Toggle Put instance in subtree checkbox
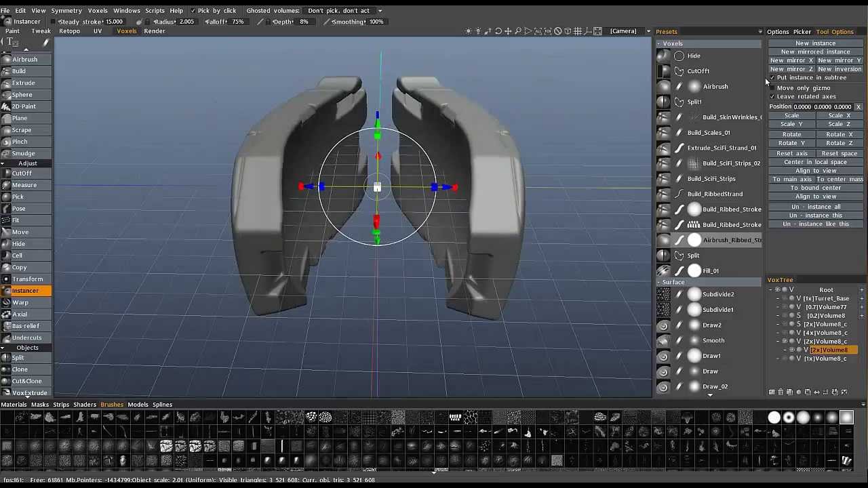Image resolution: width=868 pixels, height=488 pixels. pos(772,78)
